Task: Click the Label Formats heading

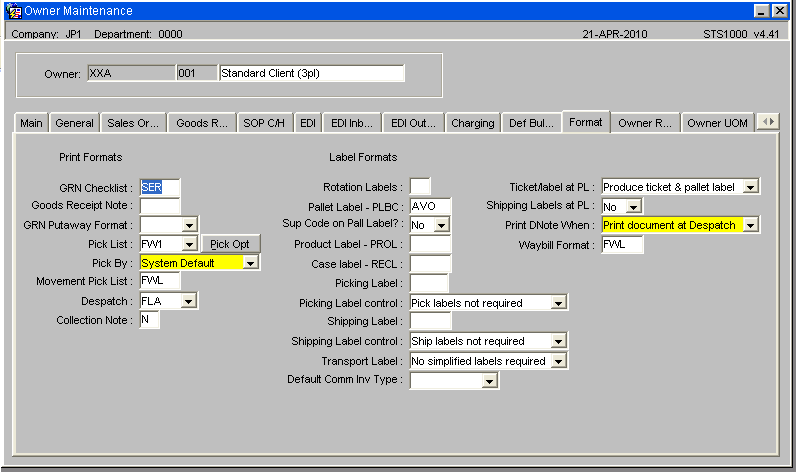Action: (363, 157)
